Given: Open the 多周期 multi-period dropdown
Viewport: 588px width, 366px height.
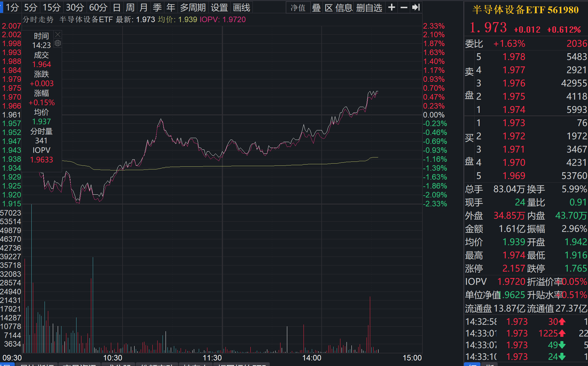Looking at the screenshot, I should [x=192, y=7].
